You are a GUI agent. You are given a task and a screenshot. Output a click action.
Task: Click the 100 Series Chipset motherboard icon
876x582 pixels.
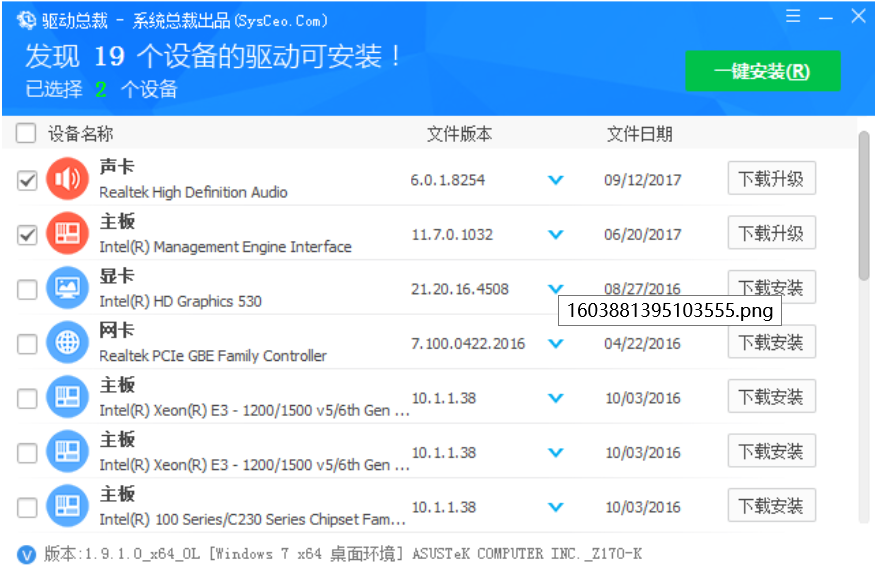[x=68, y=506]
